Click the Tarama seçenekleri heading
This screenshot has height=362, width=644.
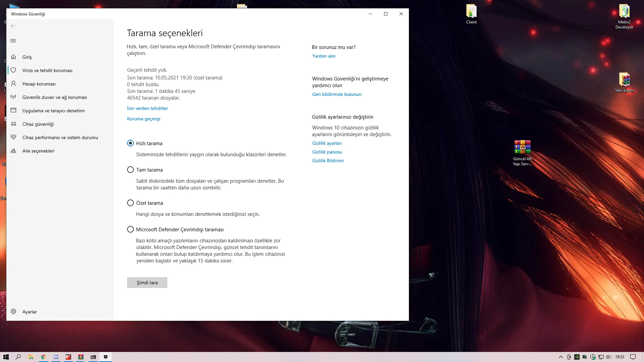[165, 33]
